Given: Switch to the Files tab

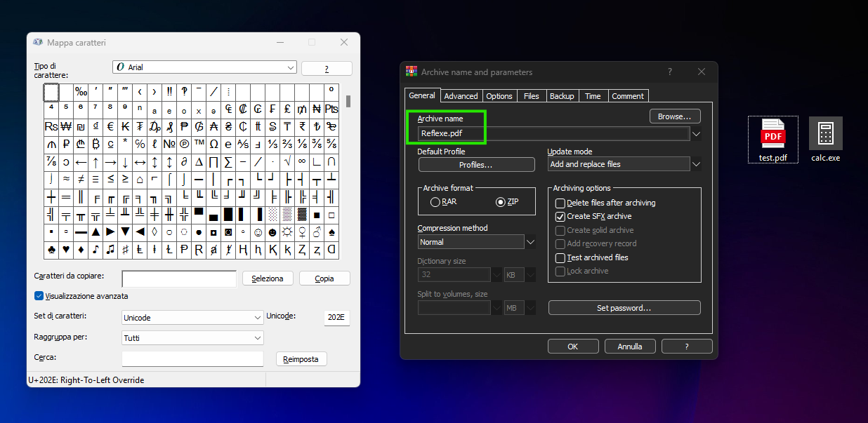Looking at the screenshot, I should click(x=532, y=96).
